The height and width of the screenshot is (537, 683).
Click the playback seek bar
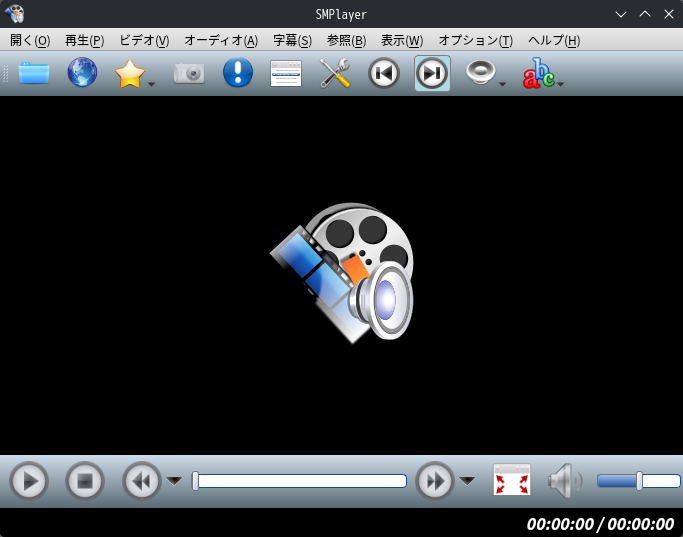(300, 481)
